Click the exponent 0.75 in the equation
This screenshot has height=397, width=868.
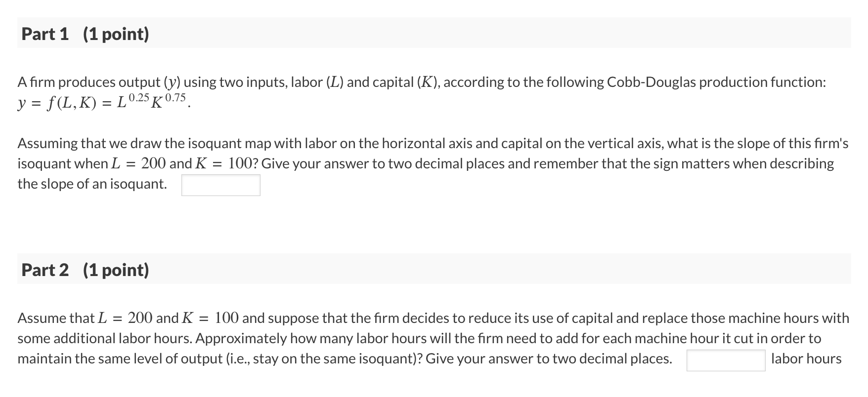point(175,97)
